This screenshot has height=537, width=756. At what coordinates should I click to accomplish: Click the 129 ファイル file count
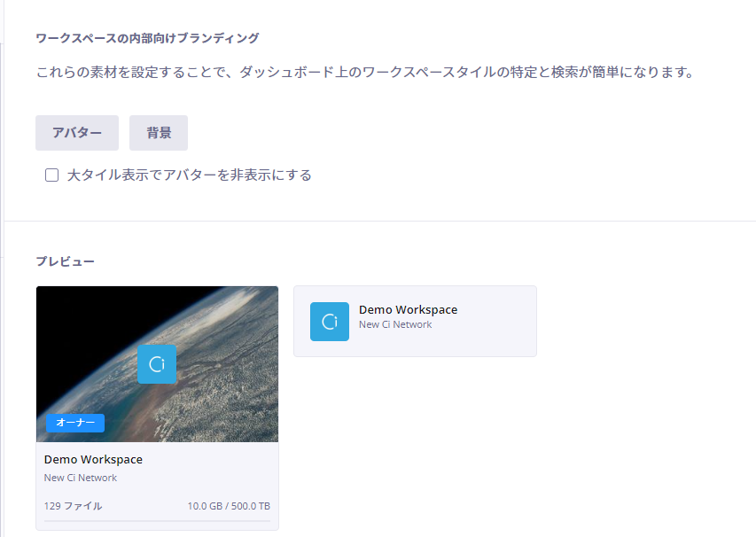pyautogui.click(x=73, y=506)
